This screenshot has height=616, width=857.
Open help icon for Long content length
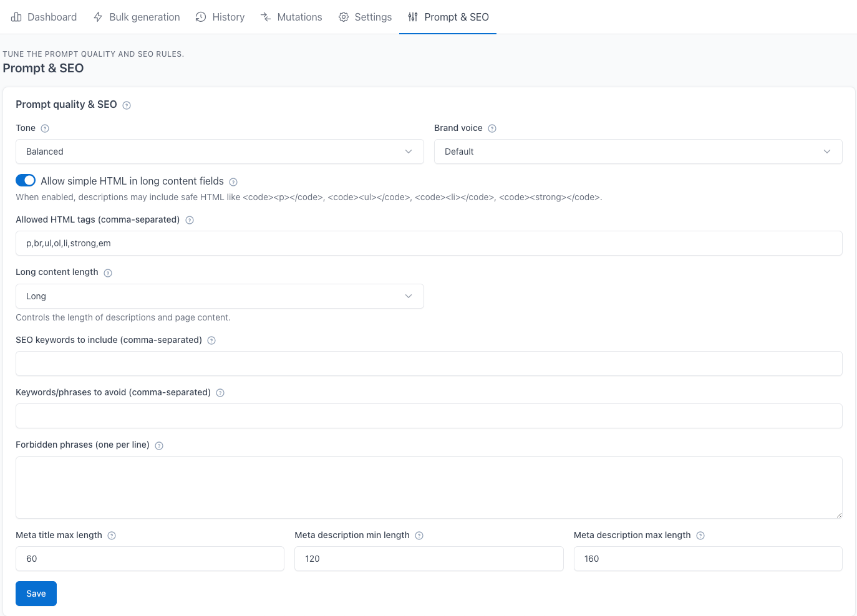(108, 273)
